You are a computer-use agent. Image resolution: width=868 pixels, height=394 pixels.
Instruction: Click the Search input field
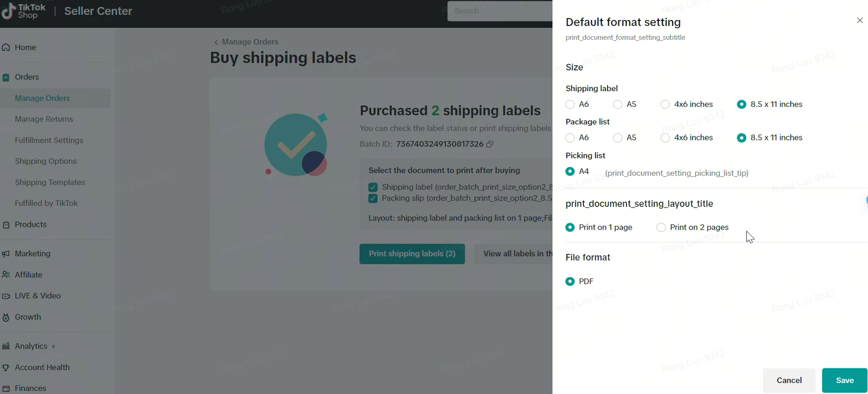coord(498,11)
